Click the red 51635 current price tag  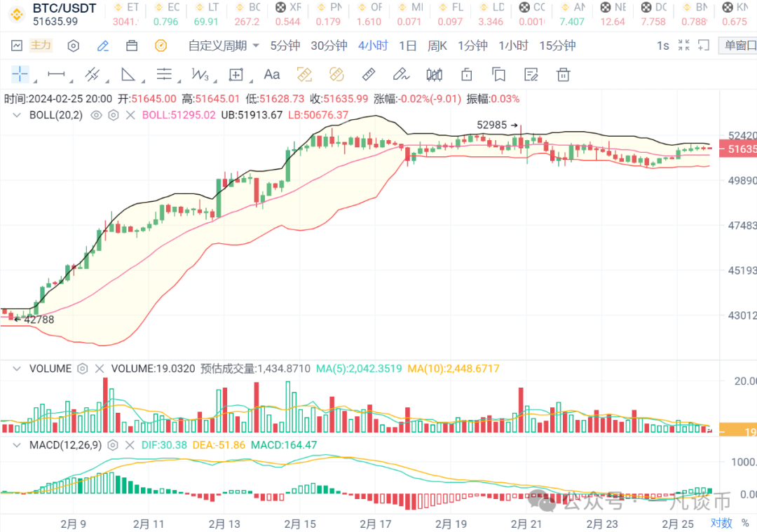[x=738, y=149]
